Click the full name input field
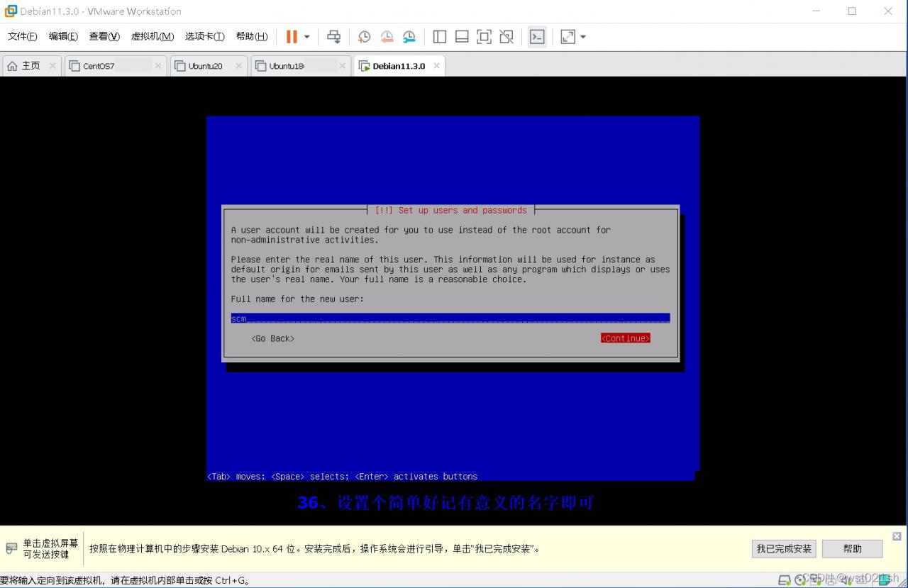Viewport: 908px width, 588px height. (x=450, y=318)
